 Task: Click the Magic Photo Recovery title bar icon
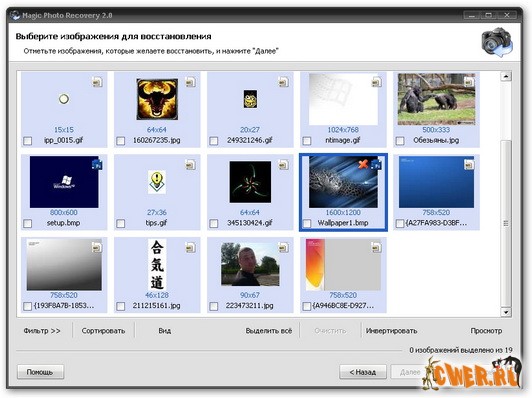pos(15,16)
